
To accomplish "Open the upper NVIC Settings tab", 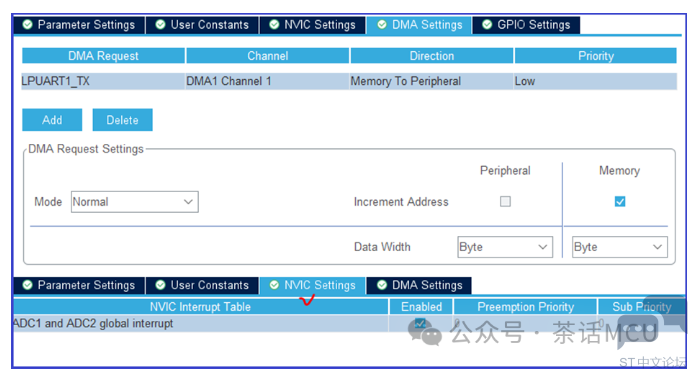I will pyautogui.click(x=312, y=25).
